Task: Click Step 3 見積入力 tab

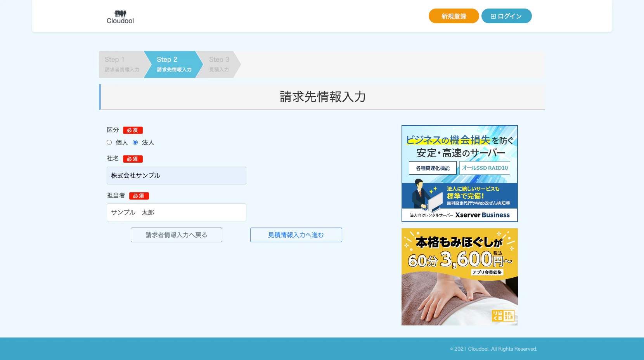Action: coord(219,64)
